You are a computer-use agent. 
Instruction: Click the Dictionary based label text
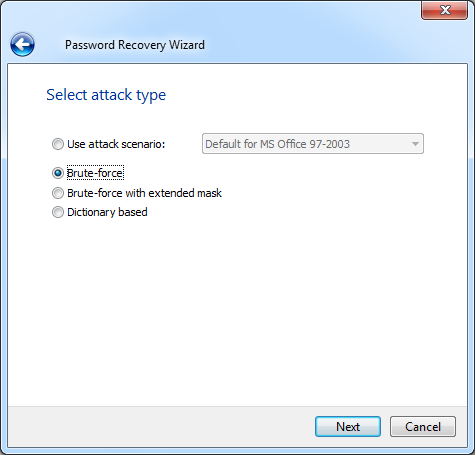pyautogui.click(x=107, y=212)
